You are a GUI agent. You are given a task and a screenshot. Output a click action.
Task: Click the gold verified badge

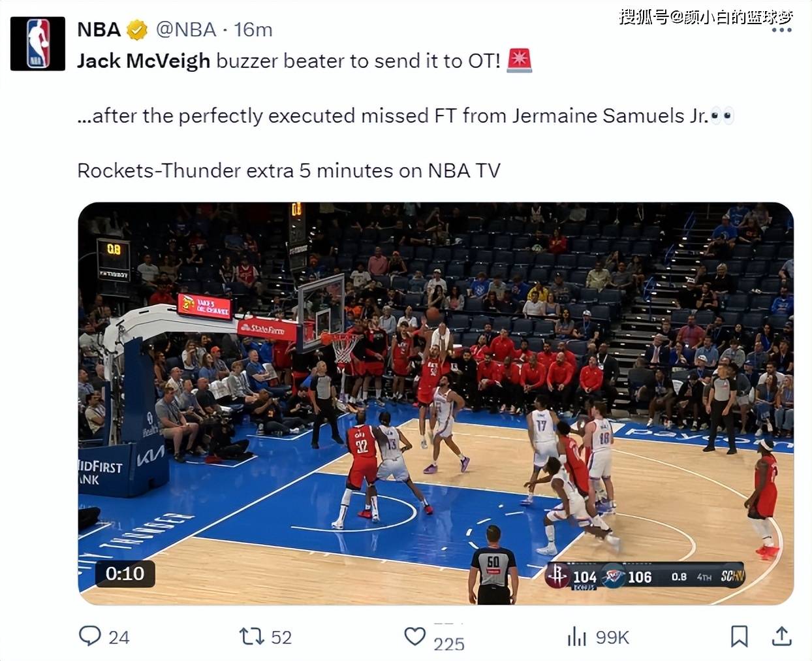pyautogui.click(x=137, y=29)
